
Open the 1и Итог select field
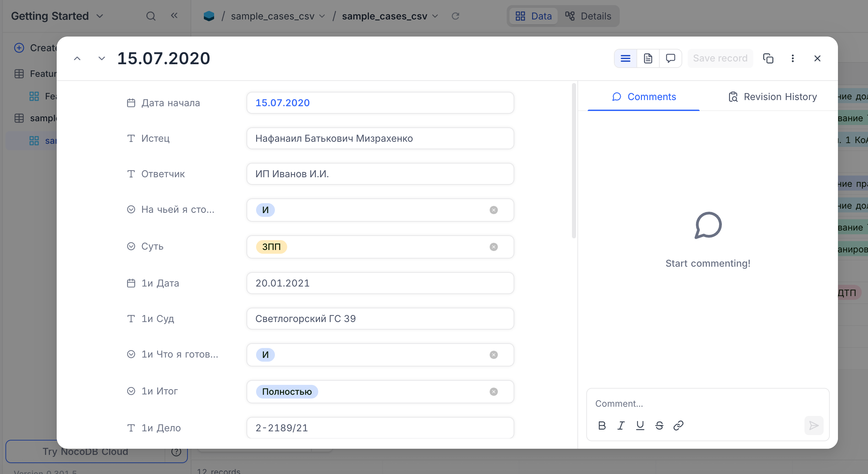click(x=380, y=392)
